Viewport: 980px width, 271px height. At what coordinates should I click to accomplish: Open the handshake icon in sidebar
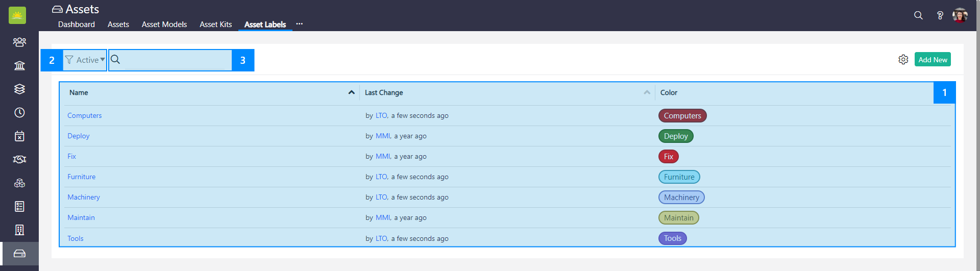point(19,159)
